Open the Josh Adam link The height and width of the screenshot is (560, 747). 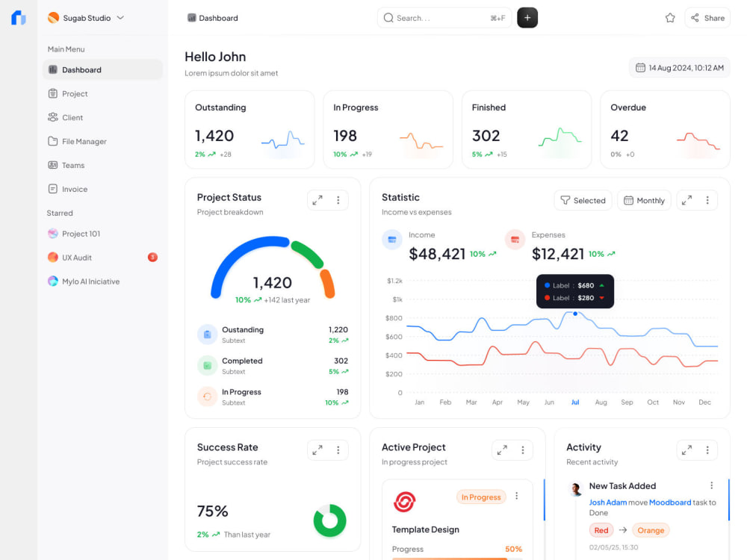(x=608, y=503)
